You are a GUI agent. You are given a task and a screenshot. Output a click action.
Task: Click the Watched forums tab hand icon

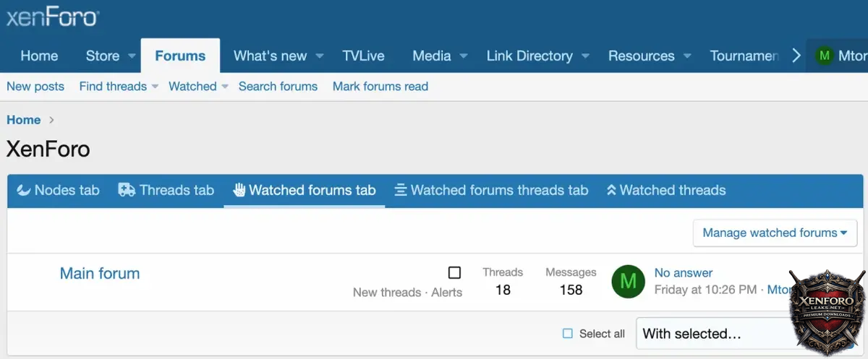(239, 190)
